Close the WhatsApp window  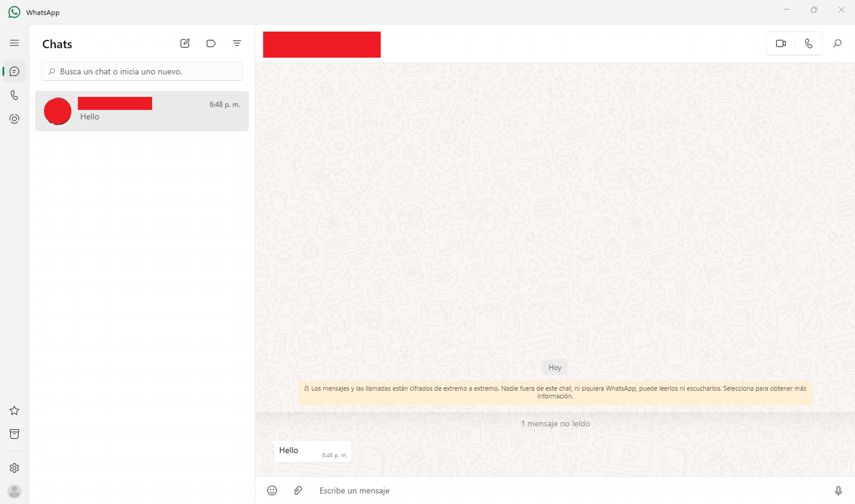click(x=841, y=10)
